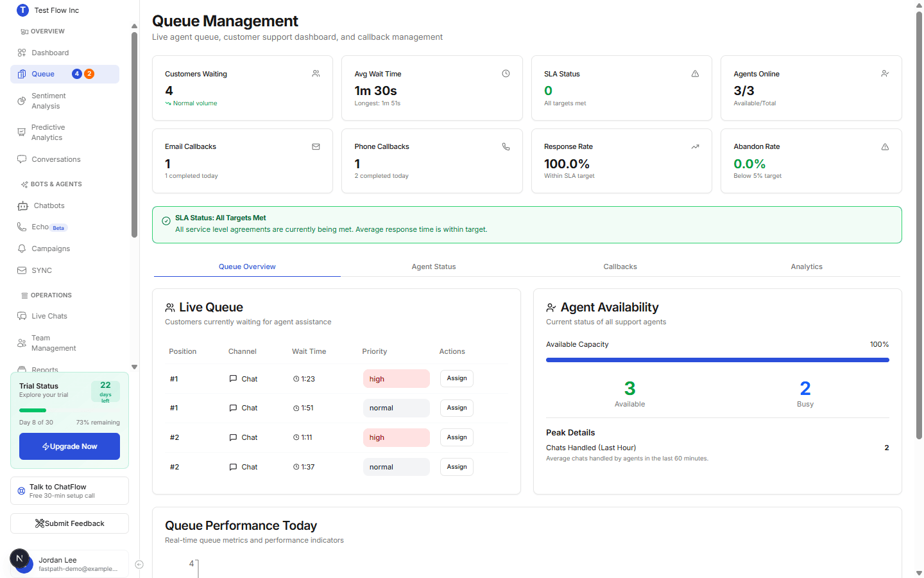Click the high priority badge at 1:11

click(x=396, y=437)
